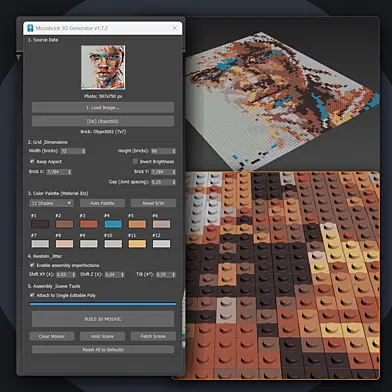Click the Width (bricks) input field
Image resolution: width=392 pixels, height=392 pixels.
(x=71, y=151)
